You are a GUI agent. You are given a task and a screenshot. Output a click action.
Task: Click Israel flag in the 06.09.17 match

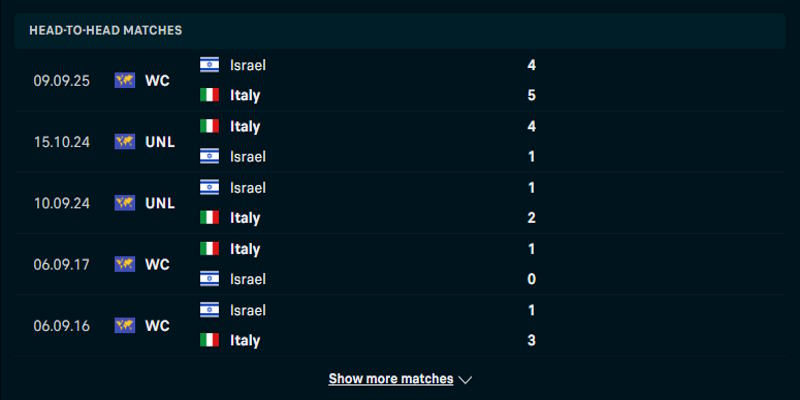[209, 279]
